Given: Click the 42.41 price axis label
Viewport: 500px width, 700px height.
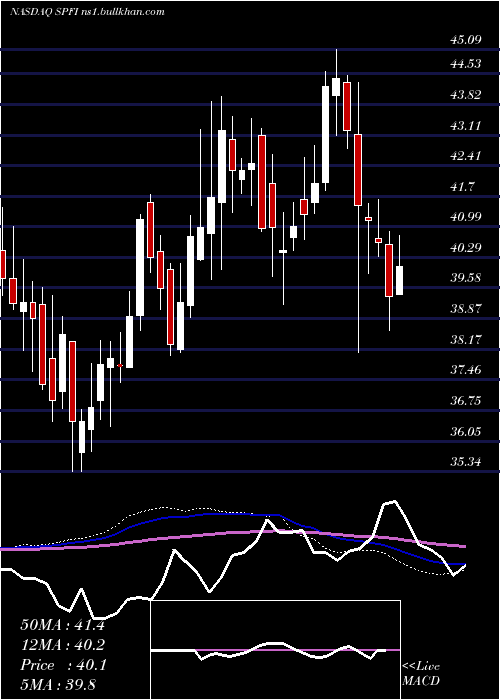Looking at the screenshot, I should point(466,156).
